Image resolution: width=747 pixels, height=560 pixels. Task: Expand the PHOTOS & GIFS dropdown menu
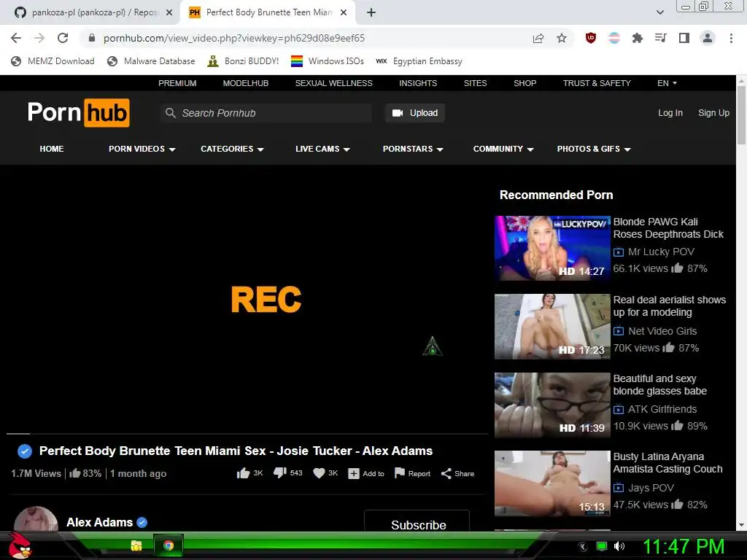click(594, 149)
